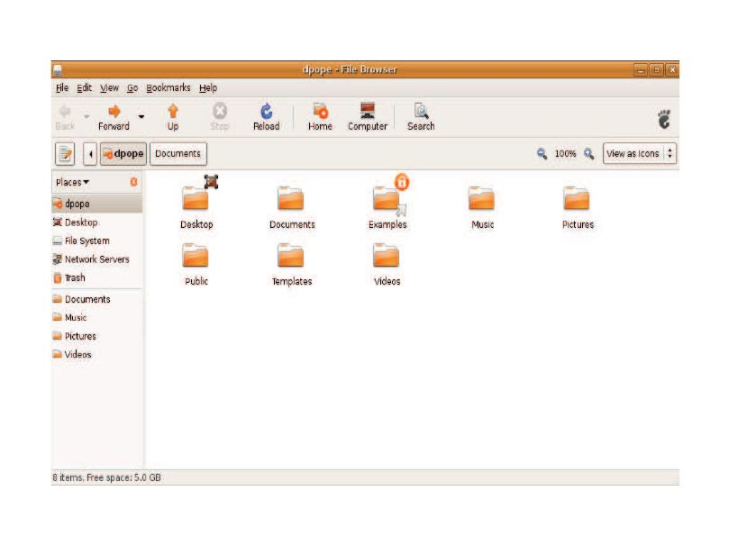Click the Documents path bar button
Viewport: 756px width, 536px height.
[178, 154]
